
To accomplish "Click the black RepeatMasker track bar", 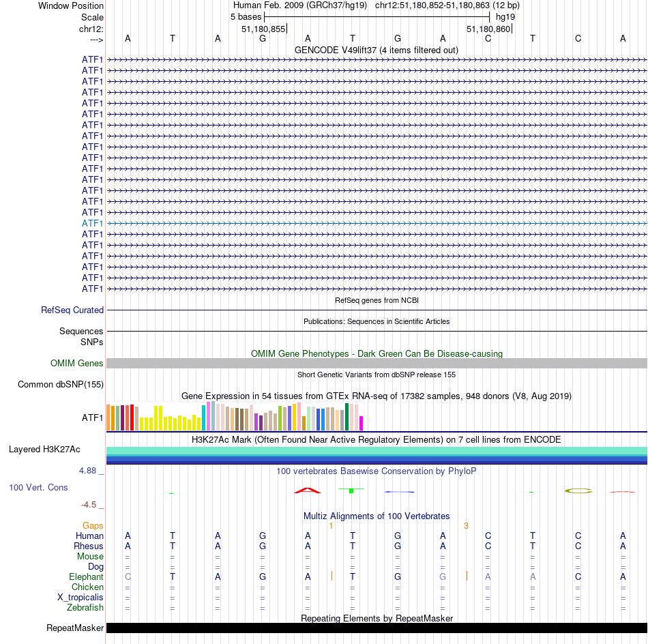I will click(x=377, y=628).
